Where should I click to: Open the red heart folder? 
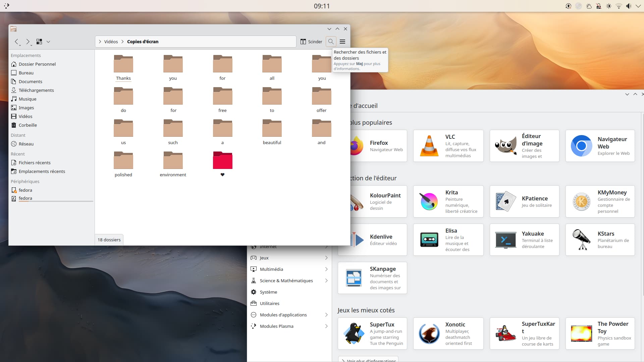222,161
